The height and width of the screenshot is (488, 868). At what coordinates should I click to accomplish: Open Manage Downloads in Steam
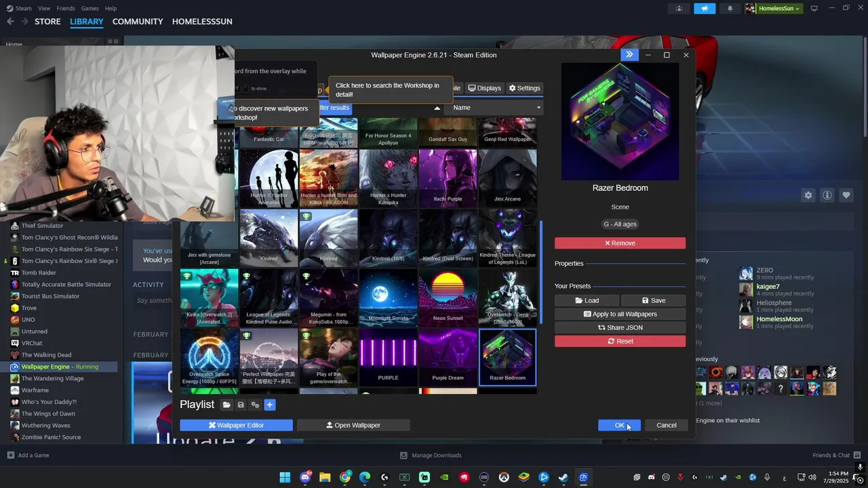431,455
